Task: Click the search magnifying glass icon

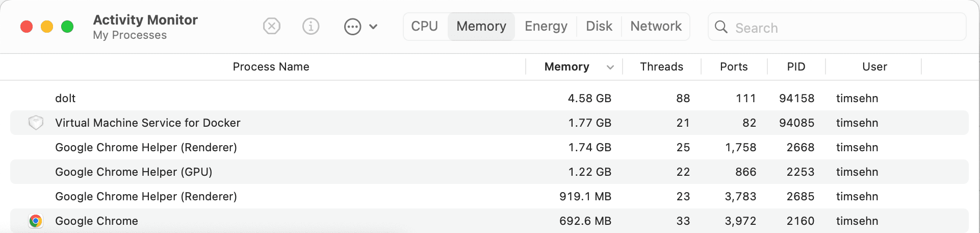Action: 721,27
